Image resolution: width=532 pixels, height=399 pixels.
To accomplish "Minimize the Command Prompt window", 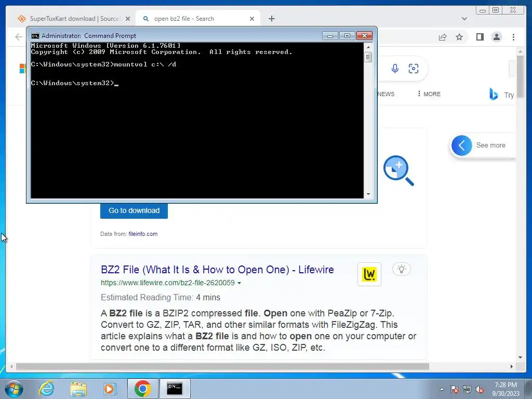I will pyautogui.click(x=330, y=36).
